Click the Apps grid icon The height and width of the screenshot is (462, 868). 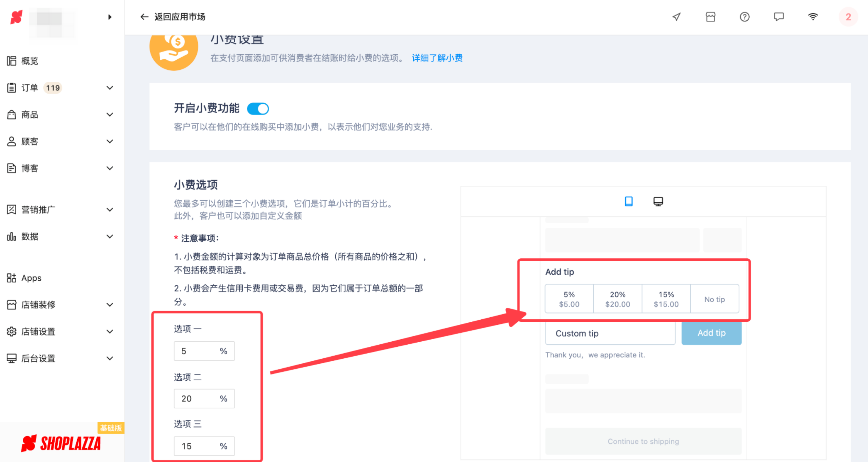tap(12, 278)
